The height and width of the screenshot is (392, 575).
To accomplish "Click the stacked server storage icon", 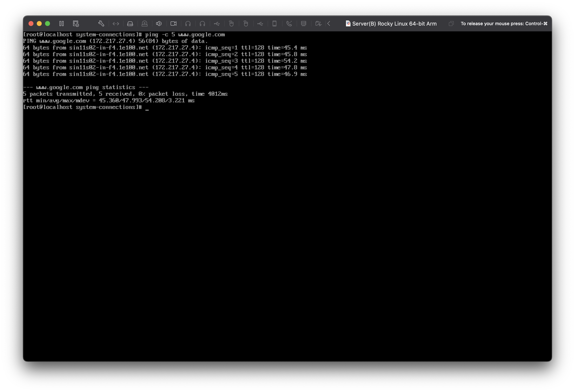I will [304, 24].
